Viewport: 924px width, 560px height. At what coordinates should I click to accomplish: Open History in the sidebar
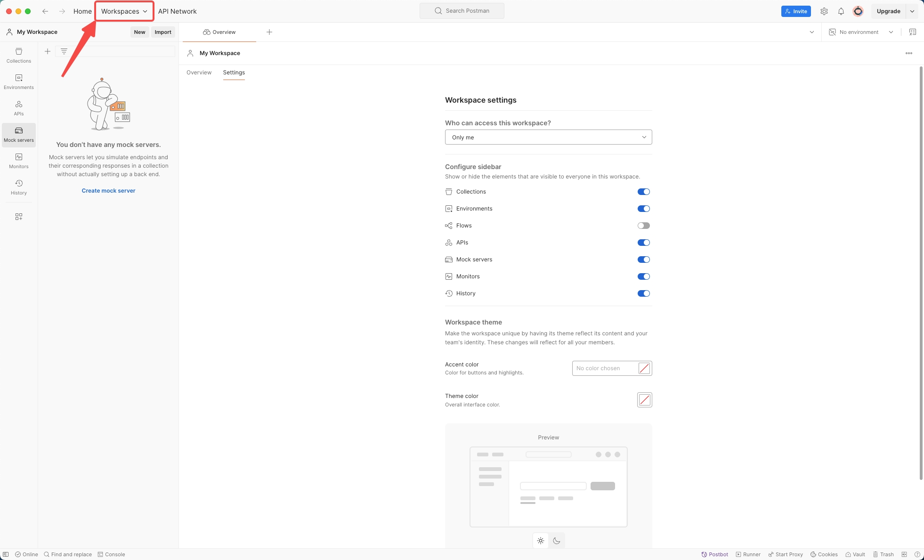point(19,187)
